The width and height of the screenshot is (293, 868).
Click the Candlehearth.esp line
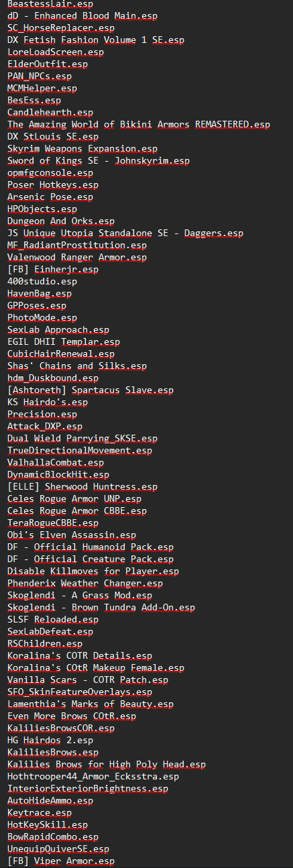50,113
